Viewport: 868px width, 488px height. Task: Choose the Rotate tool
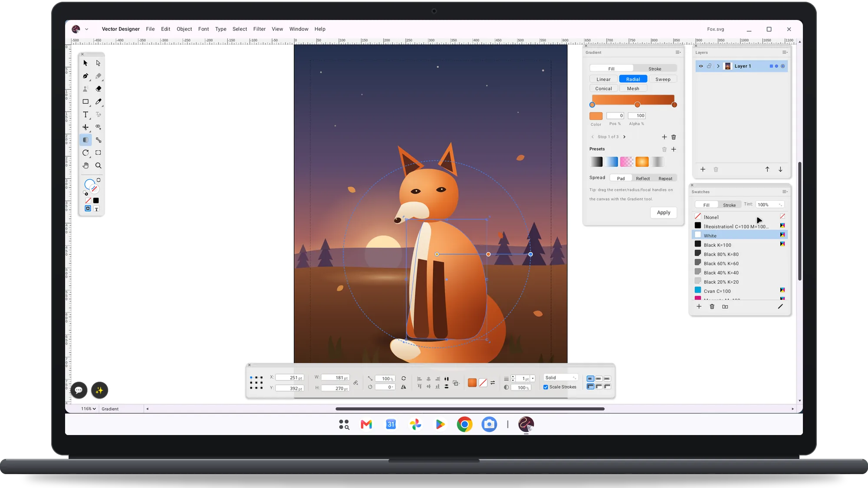tap(85, 153)
